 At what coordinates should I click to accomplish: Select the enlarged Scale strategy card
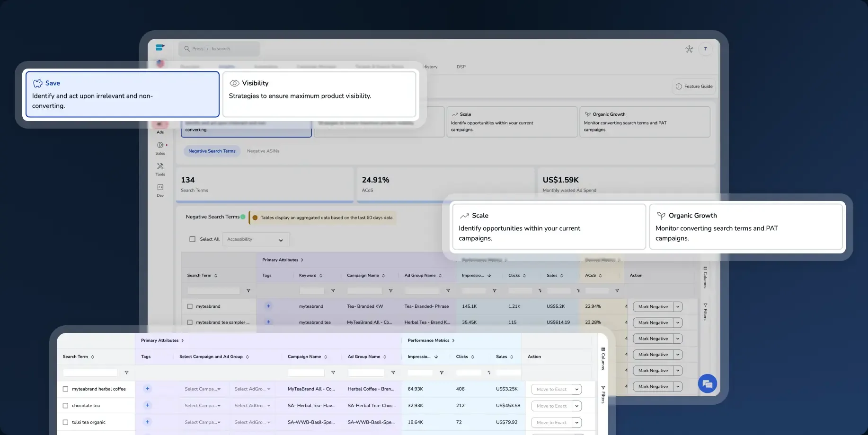(549, 226)
